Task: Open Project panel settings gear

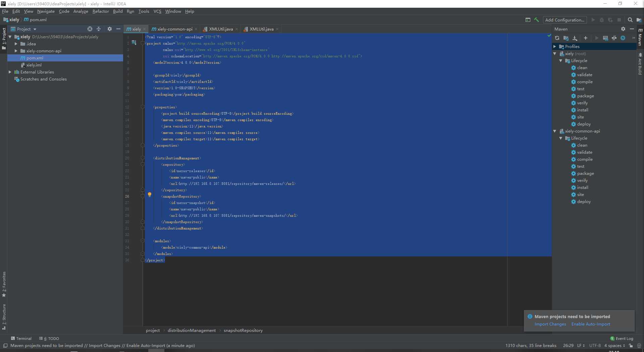Action: [110, 29]
